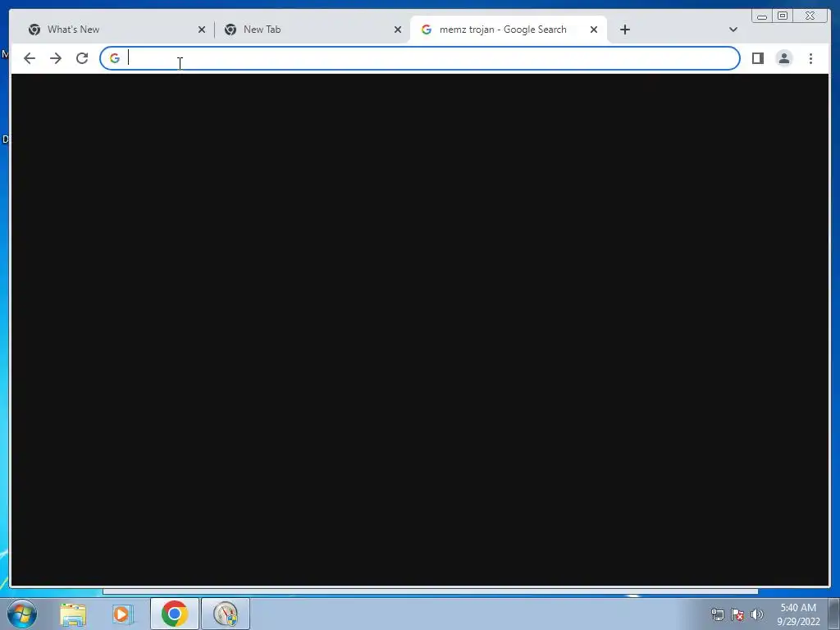Screen dimensions: 840x630
Task: Click the Show desktop strip
Action: 834,614
